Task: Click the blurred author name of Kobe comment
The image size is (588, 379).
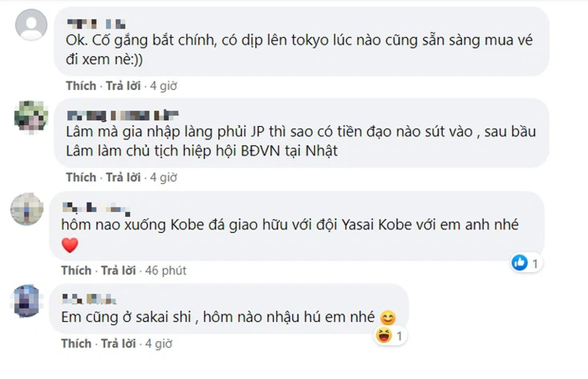Action: point(94,208)
